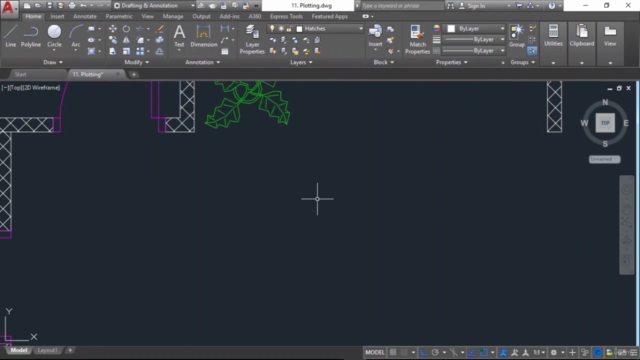Open the annotation scale 1:1 dropdown

(x=540, y=352)
